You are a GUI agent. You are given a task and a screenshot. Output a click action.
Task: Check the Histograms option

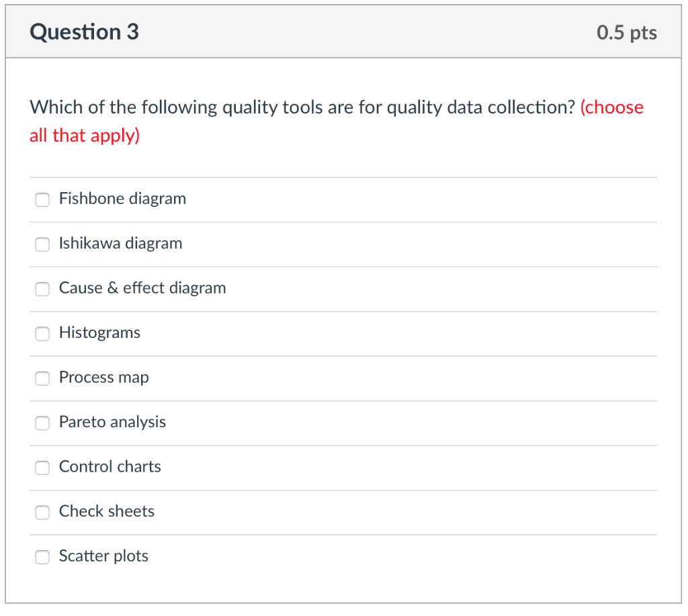coord(42,334)
